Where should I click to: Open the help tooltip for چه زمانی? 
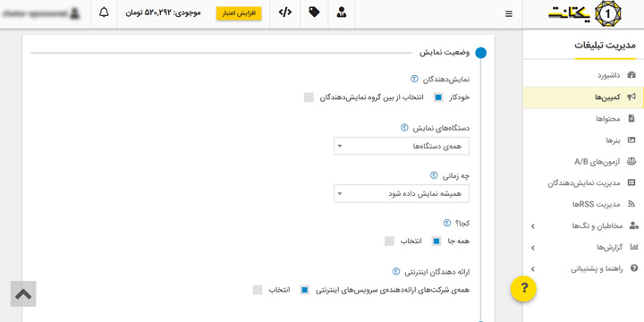click(x=434, y=175)
